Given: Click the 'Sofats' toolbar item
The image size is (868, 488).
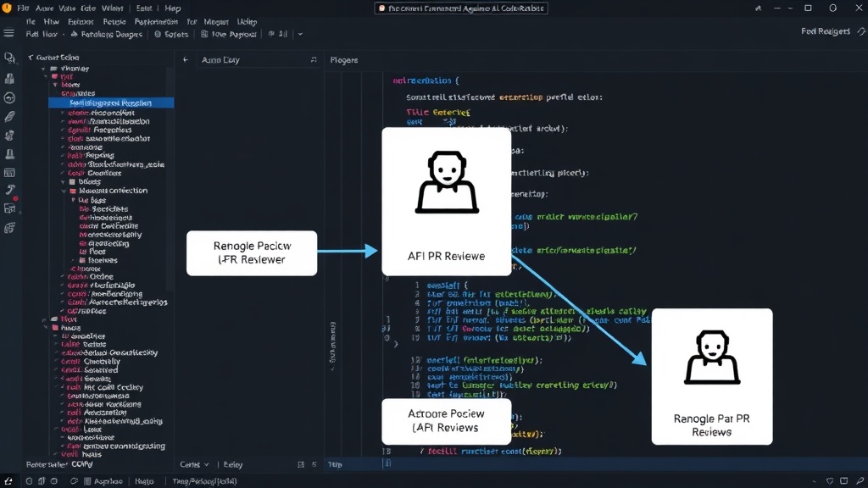Looking at the screenshot, I should click(171, 34).
